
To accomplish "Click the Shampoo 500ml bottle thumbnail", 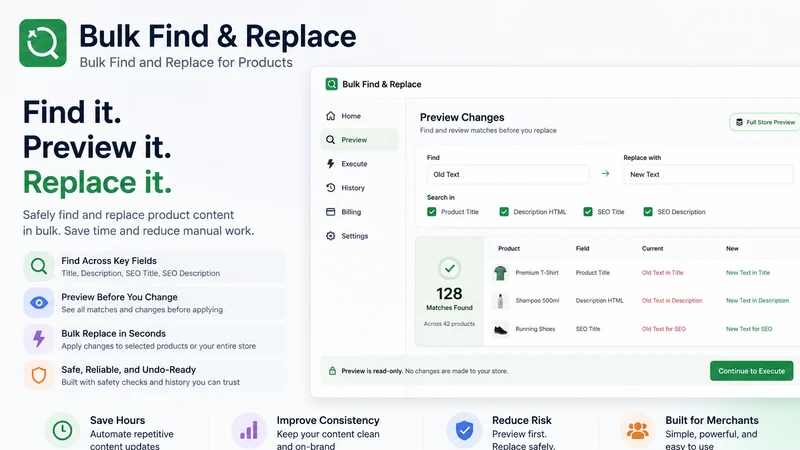I will [501, 301].
